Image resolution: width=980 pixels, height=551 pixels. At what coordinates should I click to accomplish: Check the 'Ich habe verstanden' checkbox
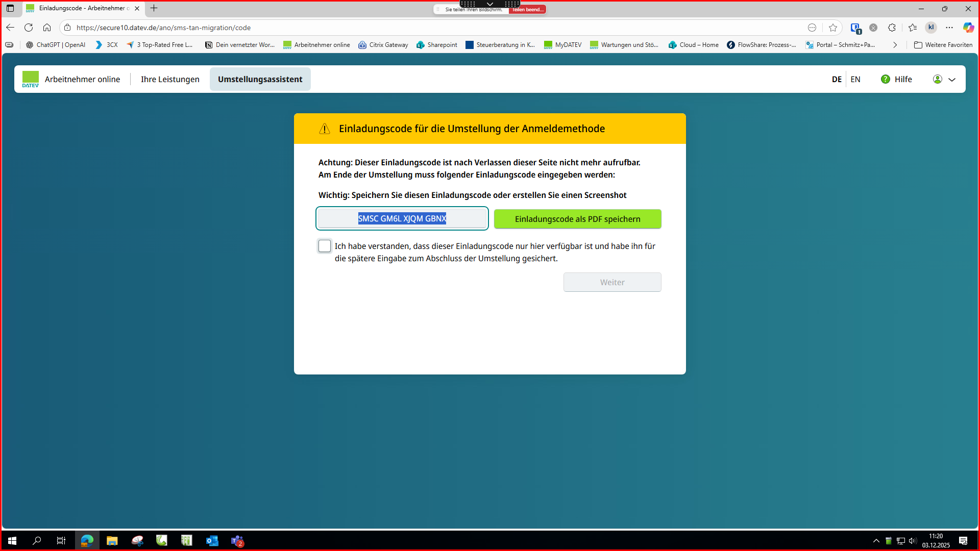point(325,246)
